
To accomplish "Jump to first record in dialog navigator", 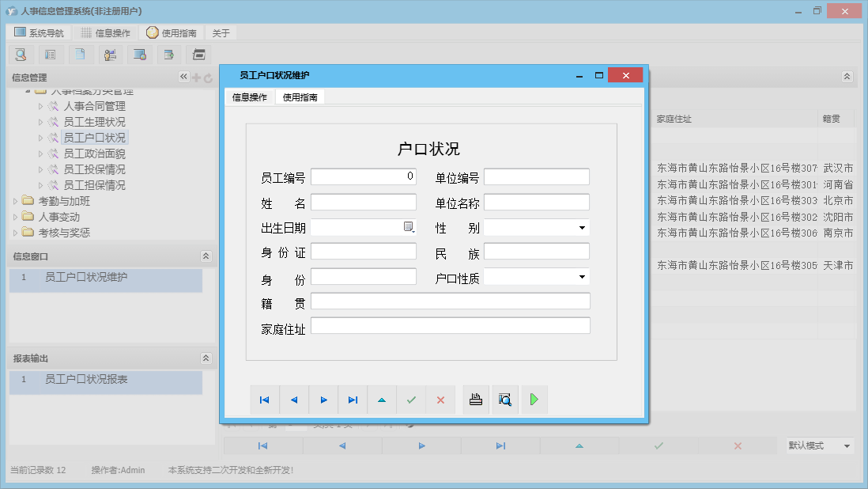I will [x=265, y=400].
